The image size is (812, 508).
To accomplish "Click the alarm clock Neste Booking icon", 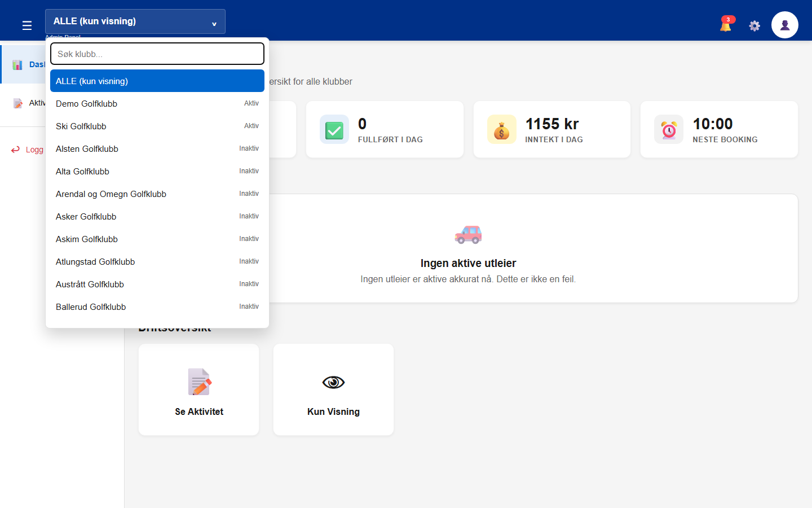I will [669, 129].
